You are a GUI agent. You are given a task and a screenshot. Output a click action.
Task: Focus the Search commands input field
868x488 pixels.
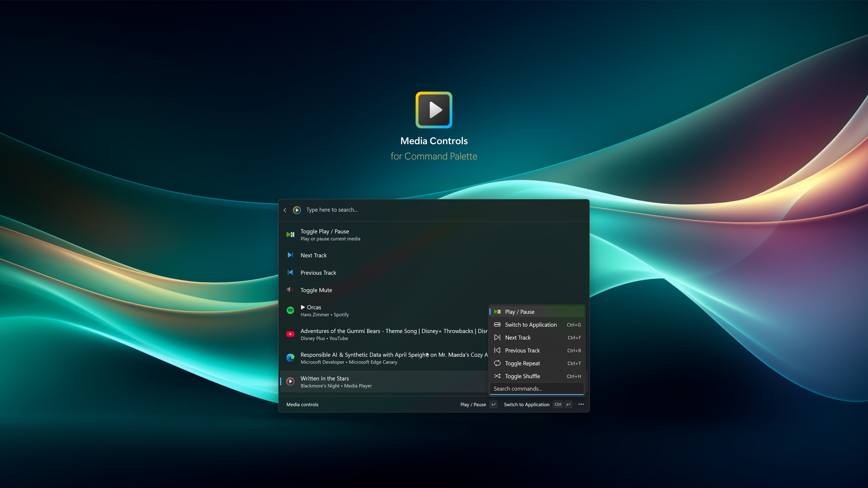point(536,389)
